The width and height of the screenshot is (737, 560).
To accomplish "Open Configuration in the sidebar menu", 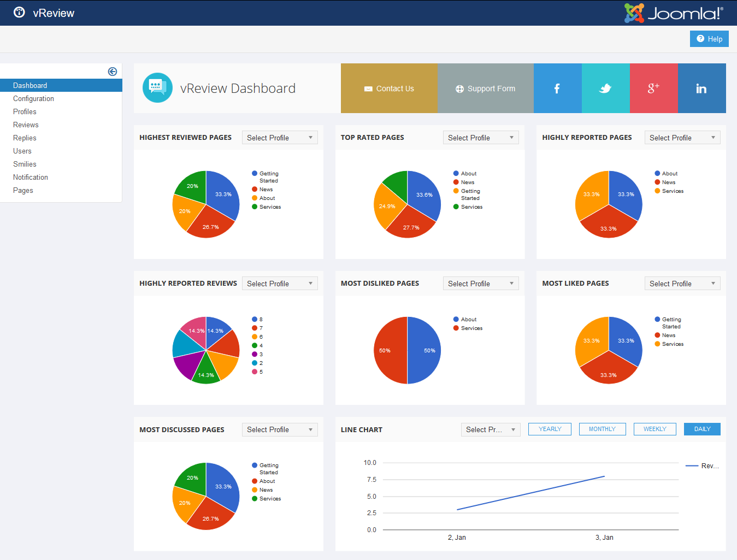I will click(x=33, y=99).
